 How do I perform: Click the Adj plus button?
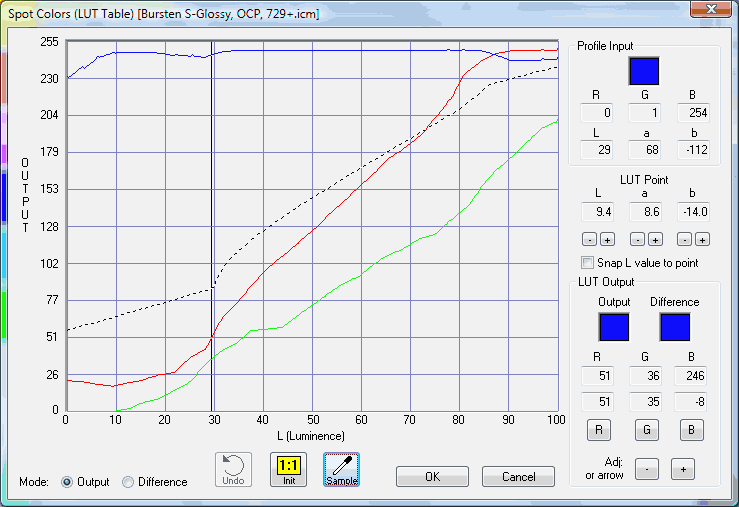(x=683, y=469)
